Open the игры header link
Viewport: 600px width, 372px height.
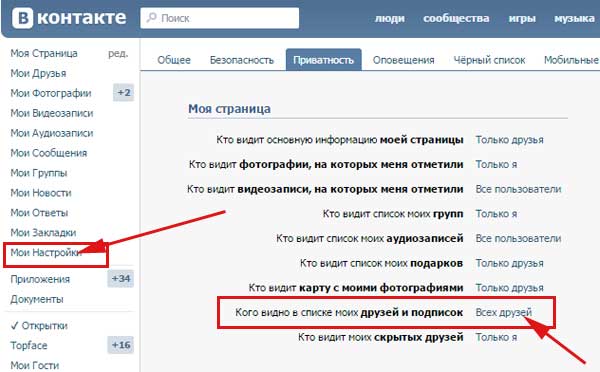point(522,18)
